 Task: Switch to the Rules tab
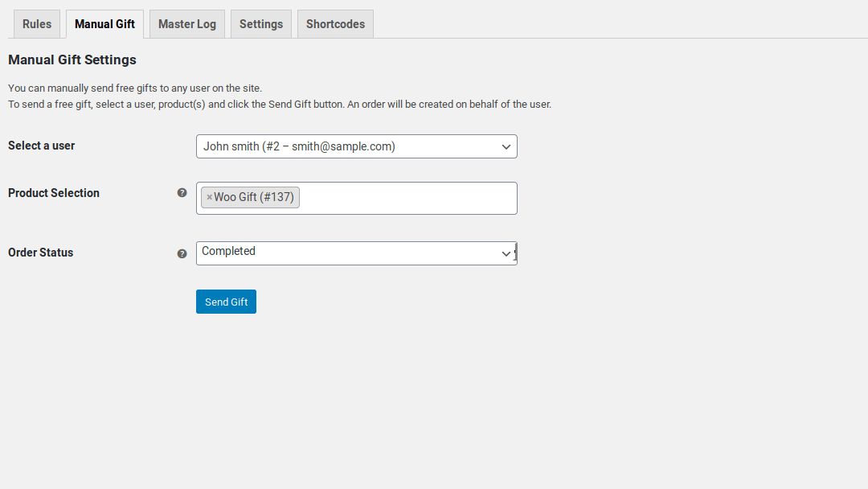click(37, 23)
